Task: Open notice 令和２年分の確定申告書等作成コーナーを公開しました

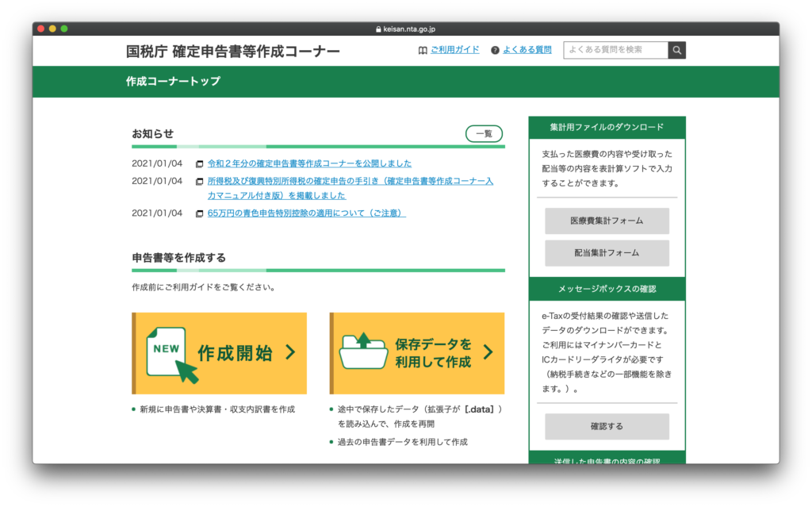Action: pyautogui.click(x=309, y=163)
